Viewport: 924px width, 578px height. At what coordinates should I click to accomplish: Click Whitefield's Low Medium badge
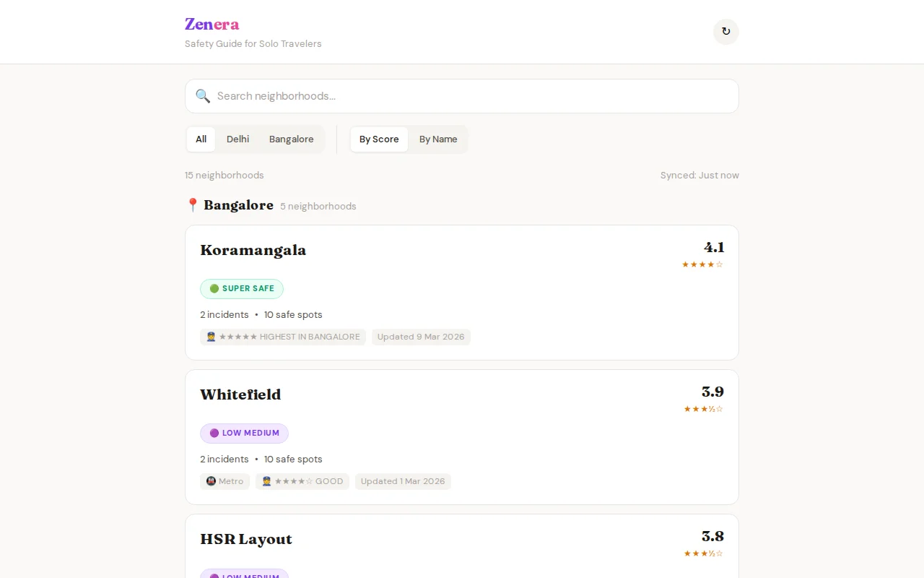coord(244,433)
